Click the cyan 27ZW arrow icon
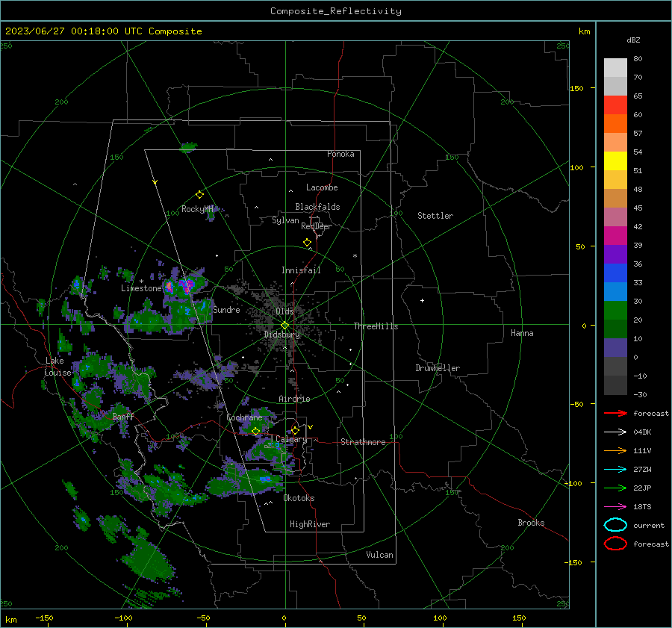 coord(615,470)
